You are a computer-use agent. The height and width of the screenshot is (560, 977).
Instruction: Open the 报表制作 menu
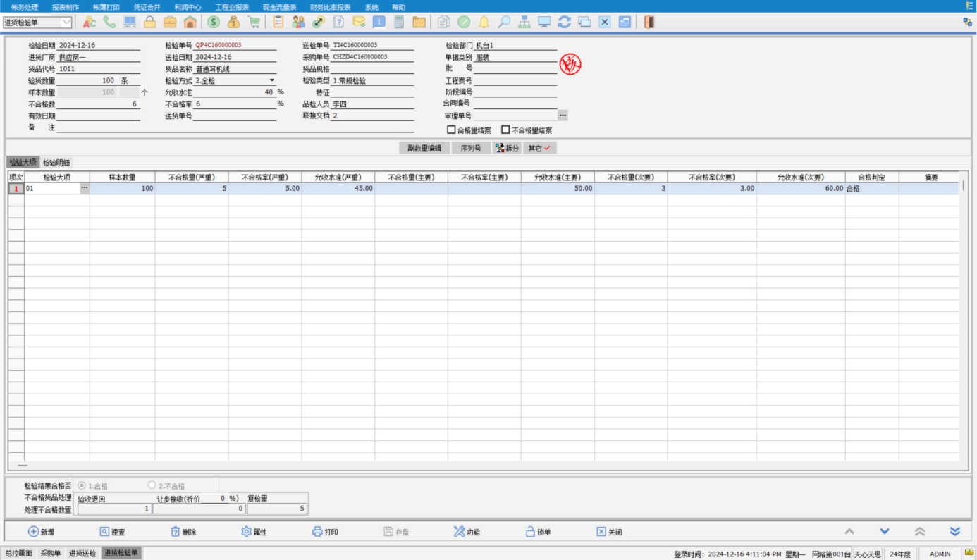coord(66,6)
